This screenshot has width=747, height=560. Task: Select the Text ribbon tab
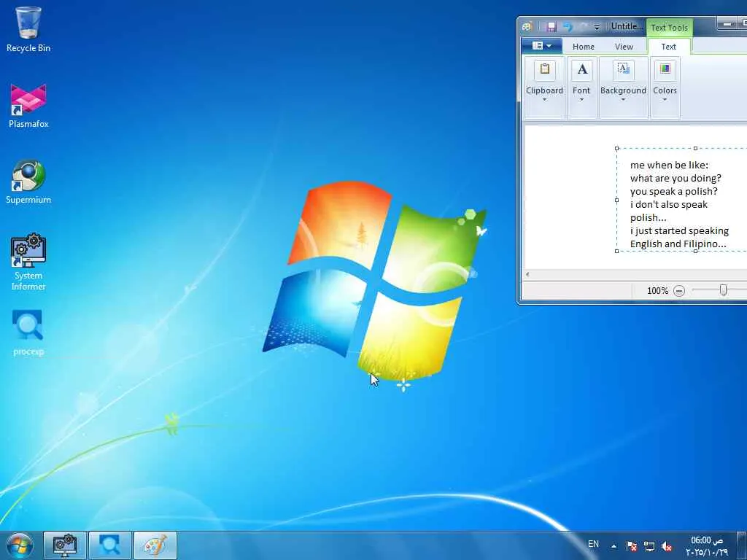668,47
